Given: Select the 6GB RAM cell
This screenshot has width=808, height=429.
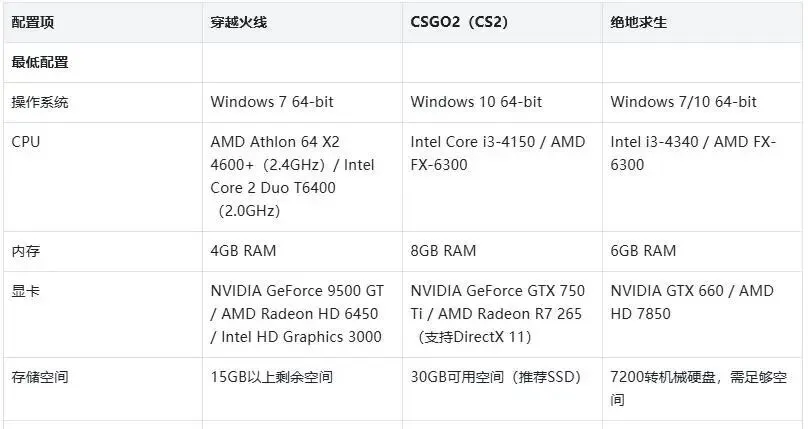Looking at the screenshot, I should 643,251.
